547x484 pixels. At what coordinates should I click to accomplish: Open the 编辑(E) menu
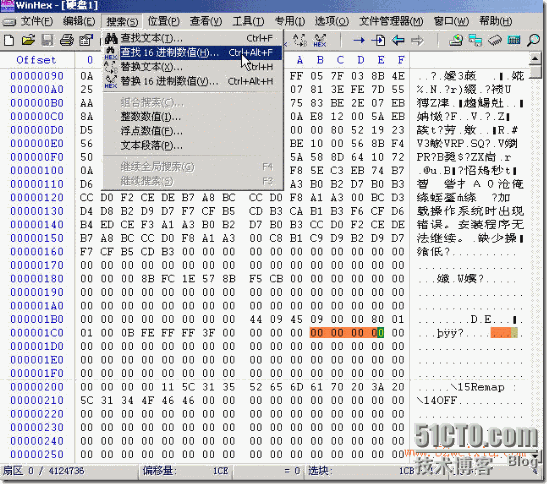point(79,22)
